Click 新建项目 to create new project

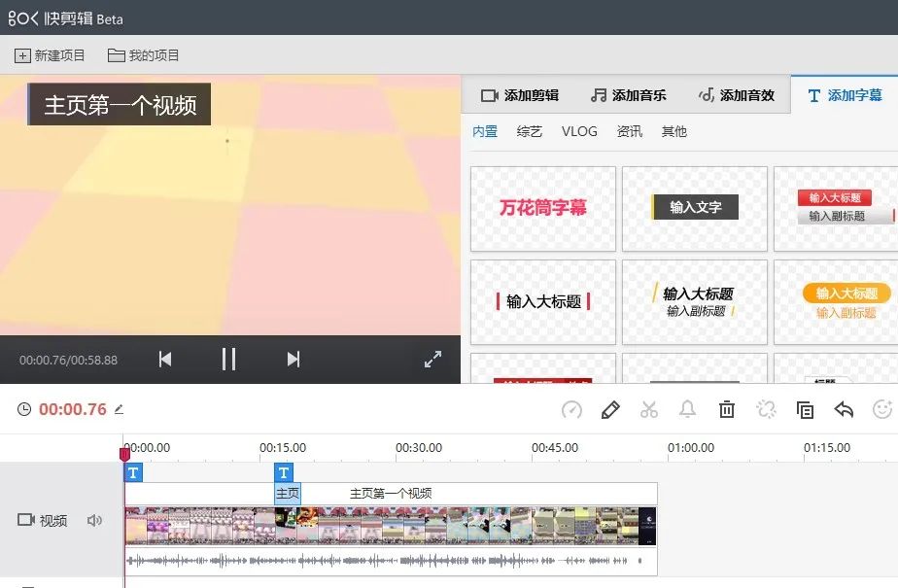point(51,55)
